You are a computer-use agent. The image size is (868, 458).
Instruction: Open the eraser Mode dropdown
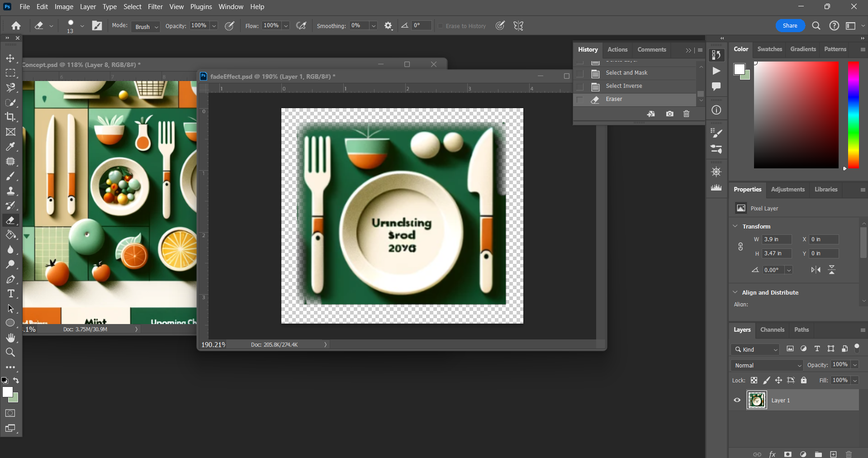(145, 27)
